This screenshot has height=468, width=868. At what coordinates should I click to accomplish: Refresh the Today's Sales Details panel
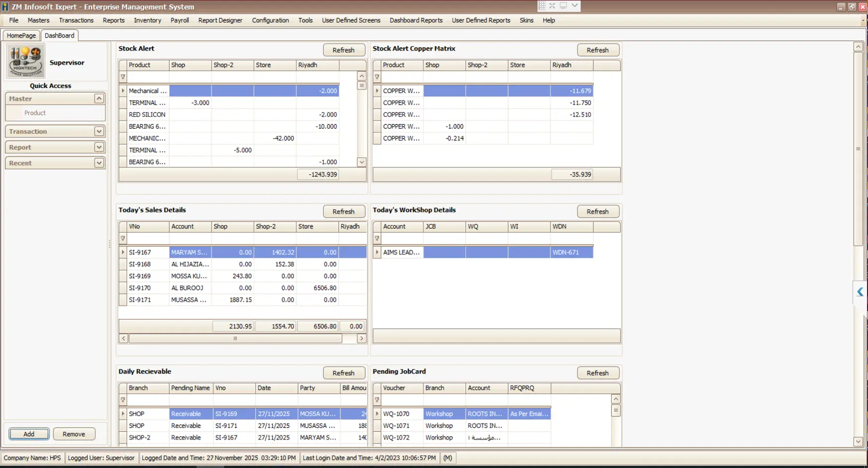click(344, 211)
